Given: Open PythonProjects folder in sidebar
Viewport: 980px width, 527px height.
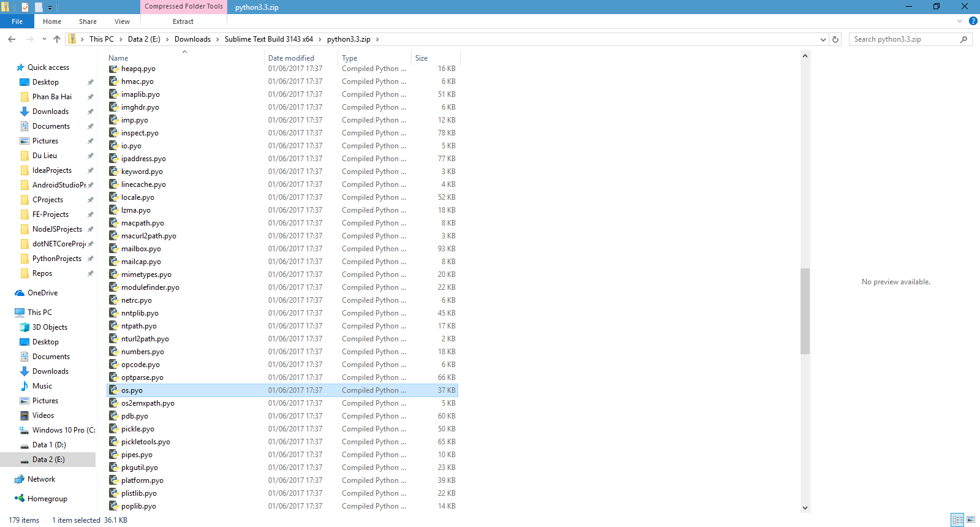Looking at the screenshot, I should click(57, 259).
